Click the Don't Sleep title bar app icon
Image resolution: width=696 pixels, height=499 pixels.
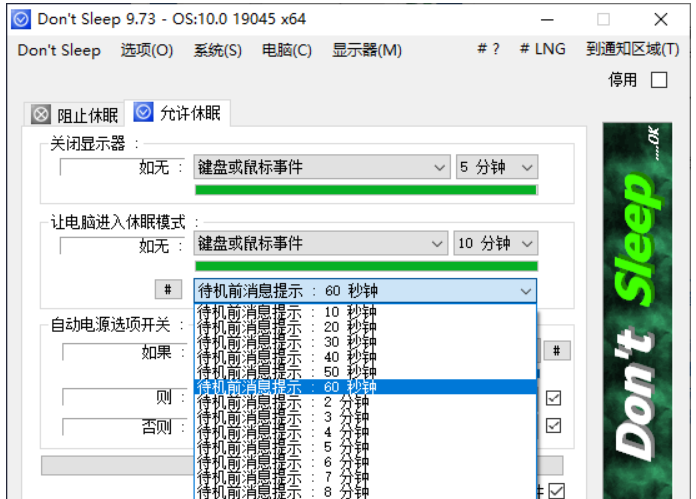coord(21,19)
